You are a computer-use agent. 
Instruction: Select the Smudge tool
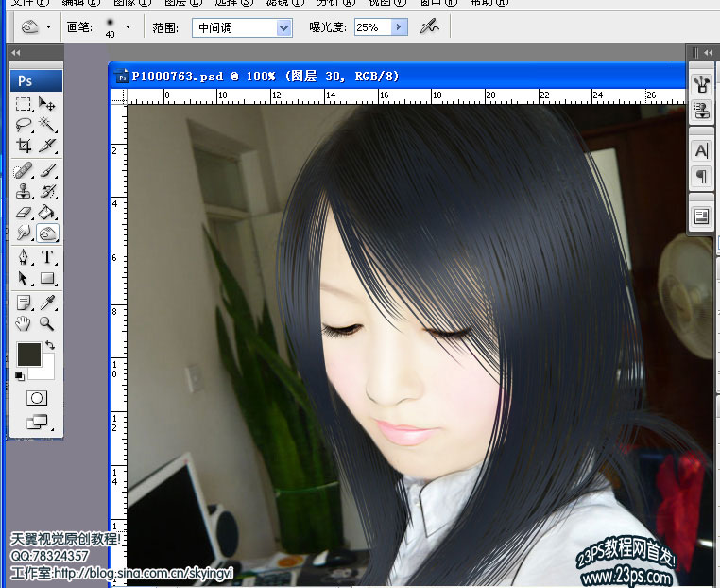[24, 233]
